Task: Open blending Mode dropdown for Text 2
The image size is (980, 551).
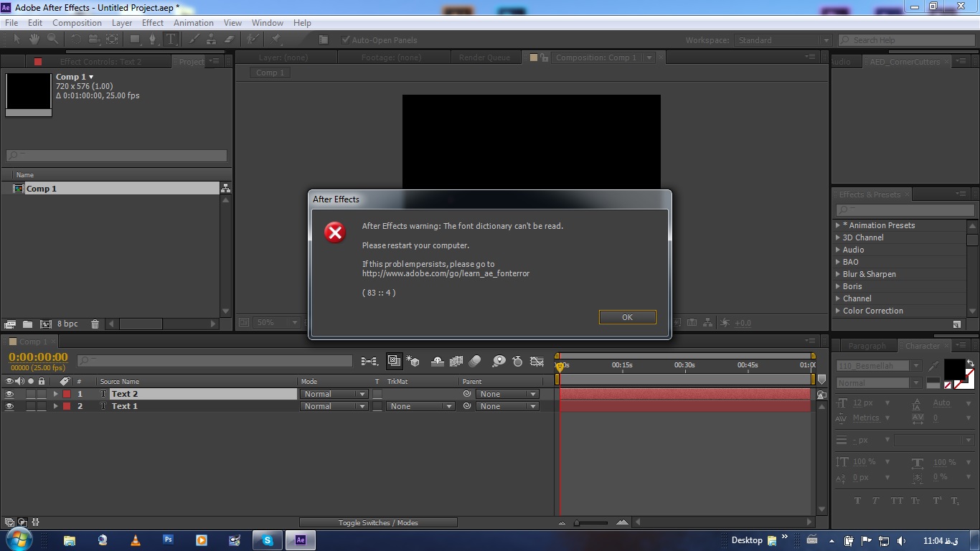Action: tap(334, 394)
